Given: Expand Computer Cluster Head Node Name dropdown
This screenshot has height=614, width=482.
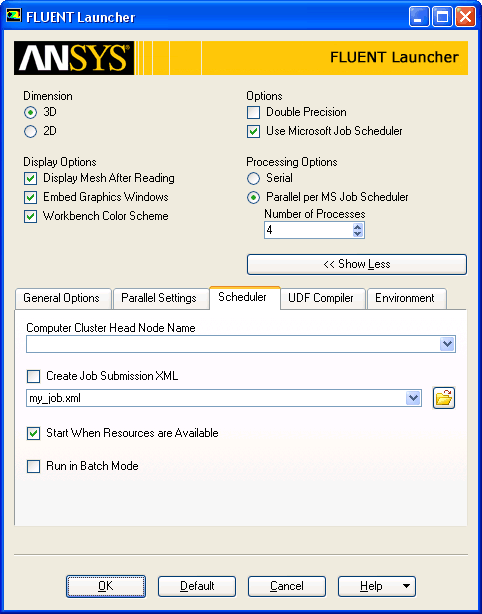Looking at the screenshot, I should pos(447,344).
